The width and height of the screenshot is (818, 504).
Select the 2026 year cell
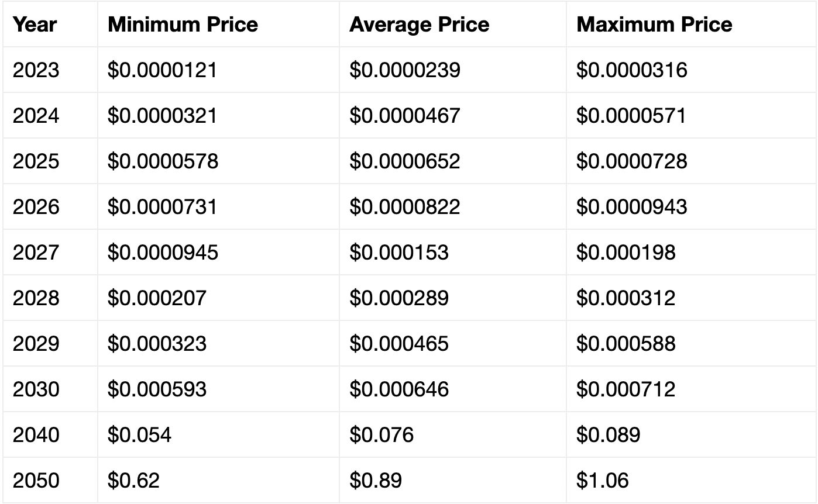pos(36,207)
